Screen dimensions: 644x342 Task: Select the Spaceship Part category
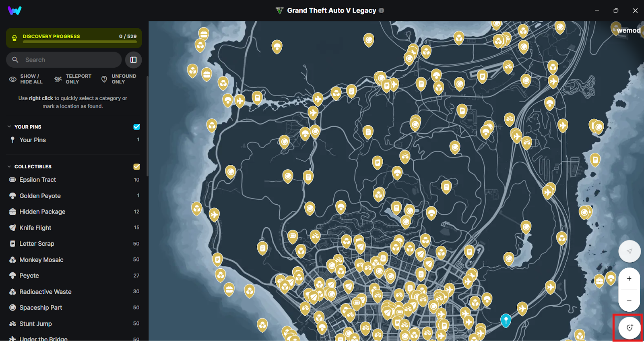coord(74,308)
